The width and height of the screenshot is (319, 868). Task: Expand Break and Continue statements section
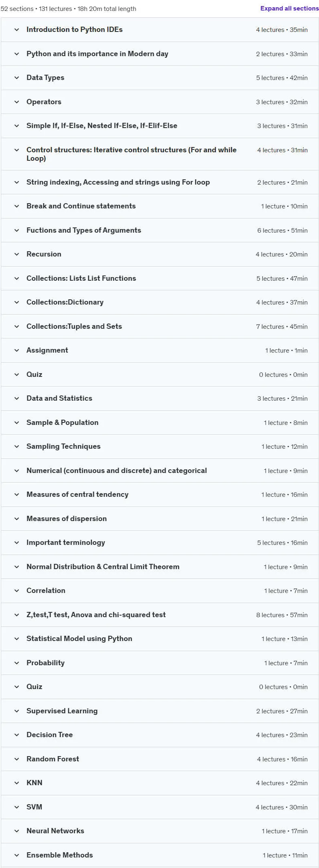pos(160,206)
